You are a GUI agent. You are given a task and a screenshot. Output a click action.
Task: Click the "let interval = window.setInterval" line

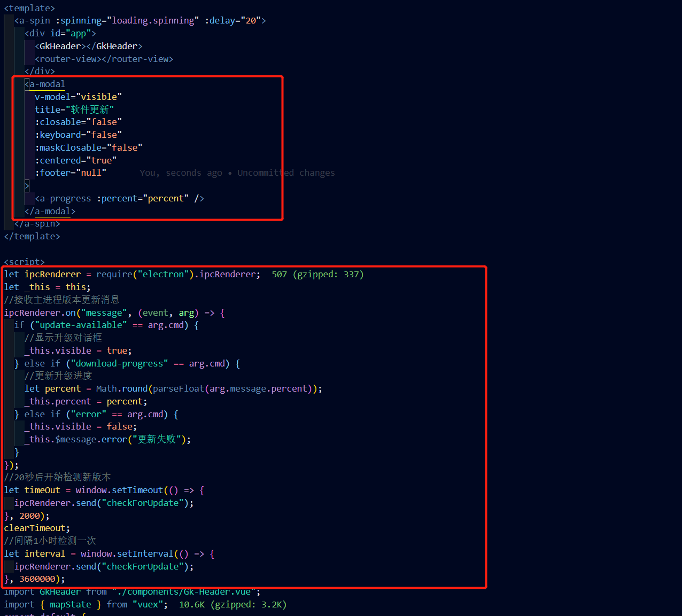[110, 554]
